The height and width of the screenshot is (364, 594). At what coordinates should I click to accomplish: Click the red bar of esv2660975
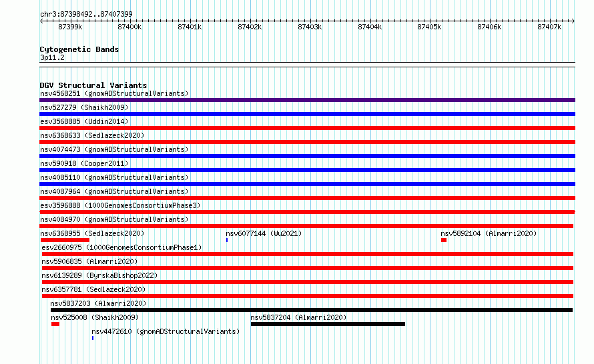[x=308, y=254]
